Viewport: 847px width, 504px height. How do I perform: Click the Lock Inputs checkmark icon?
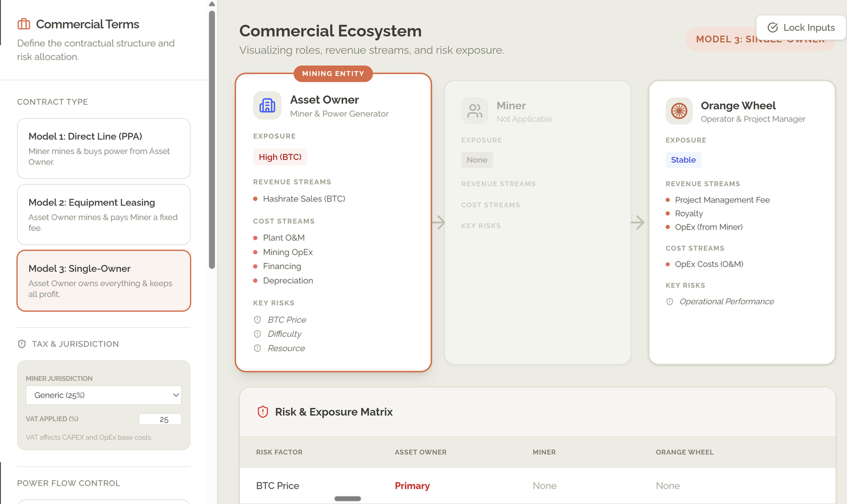[x=773, y=28]
